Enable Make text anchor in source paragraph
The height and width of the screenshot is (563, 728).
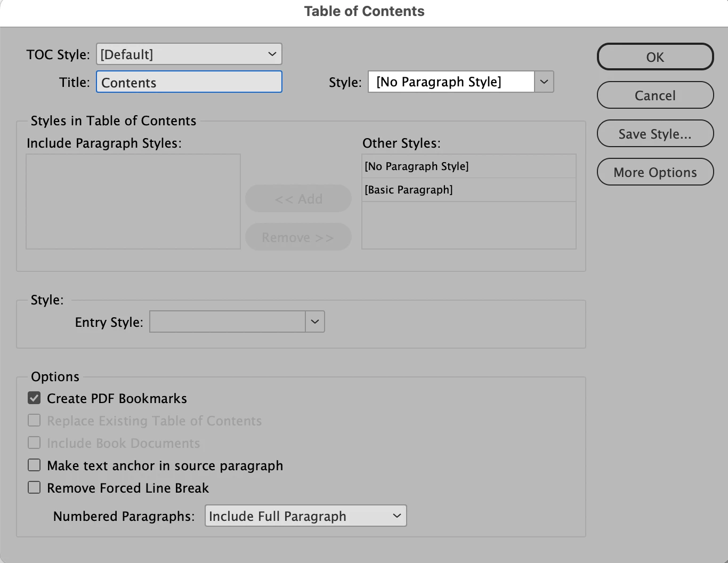34,465
